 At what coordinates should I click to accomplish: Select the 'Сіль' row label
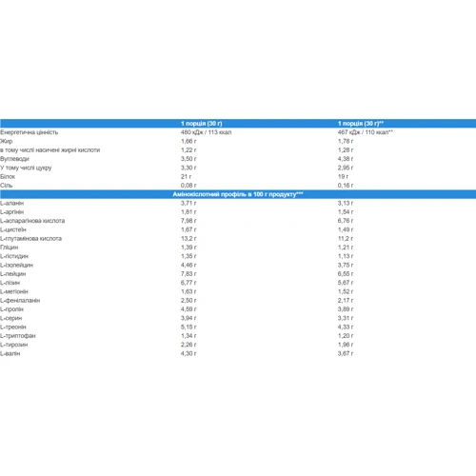pos(7,186)
